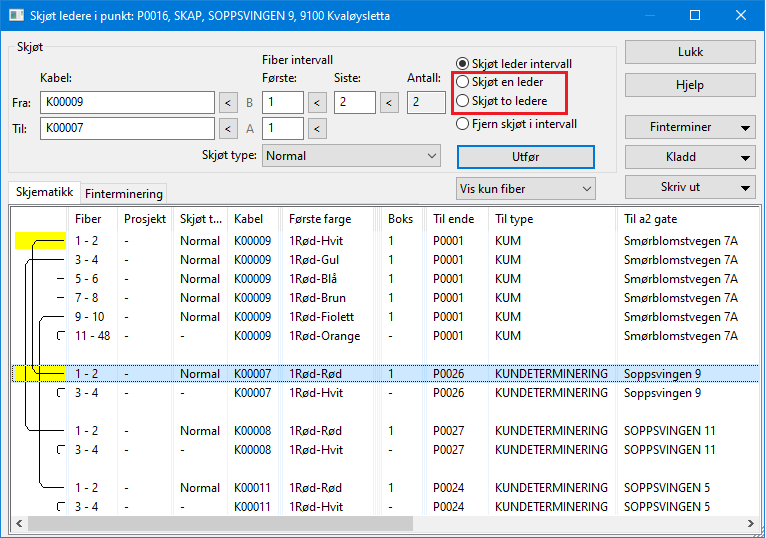This screenshot has height=538, width=766.
Task: Click the scroll left arrow
Action: pyautogui.click(x=19, y=524)
